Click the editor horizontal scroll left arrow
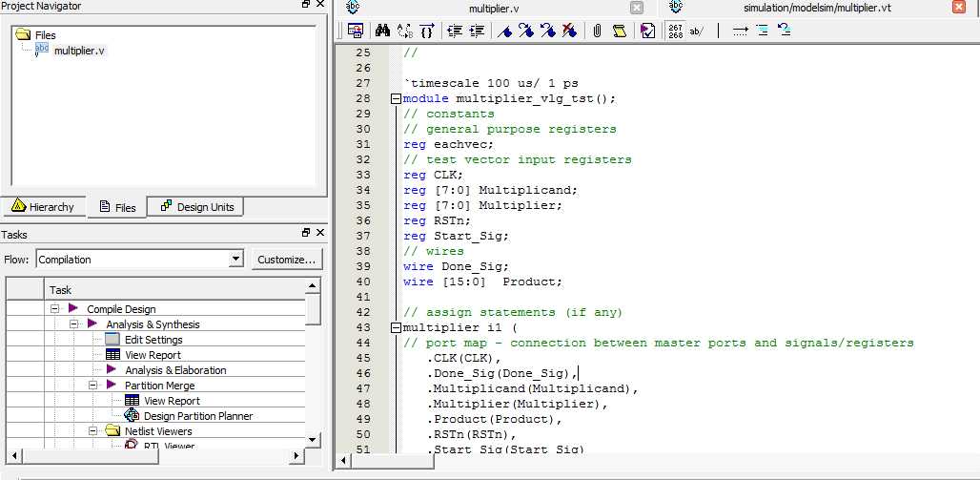980x480 pixels. (x=343, y=461)
